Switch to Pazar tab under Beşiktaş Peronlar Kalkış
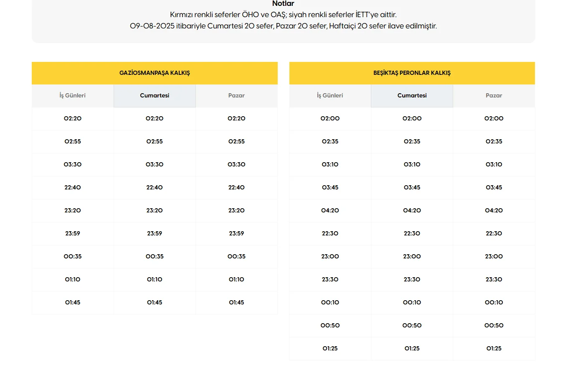 coord(494,96)
